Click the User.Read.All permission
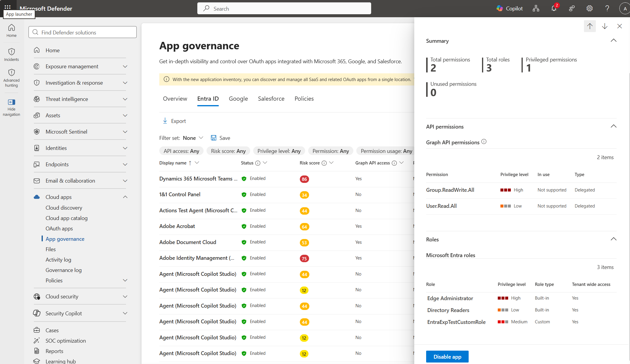The width and height of the screenshot is (630, 364). pos(441,206)
